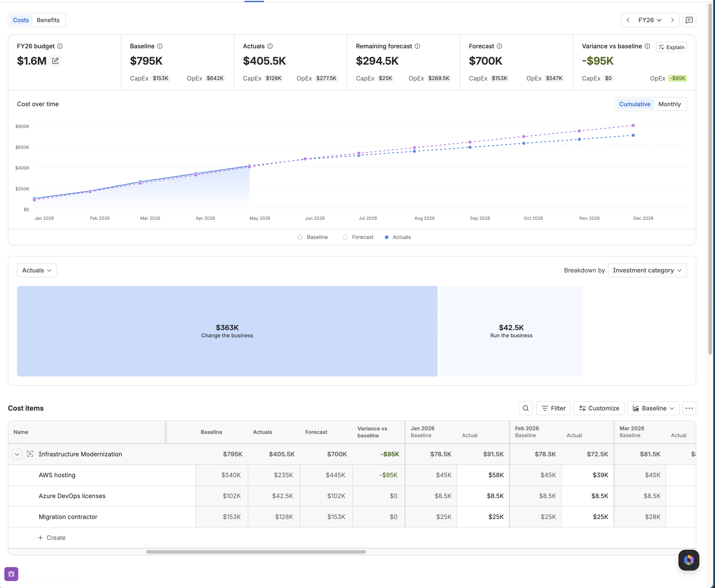The width and height of the screenshot is (715, 588).
Task: Open info tooltip next to FY26 budget
Action: [x=60, y=46]
